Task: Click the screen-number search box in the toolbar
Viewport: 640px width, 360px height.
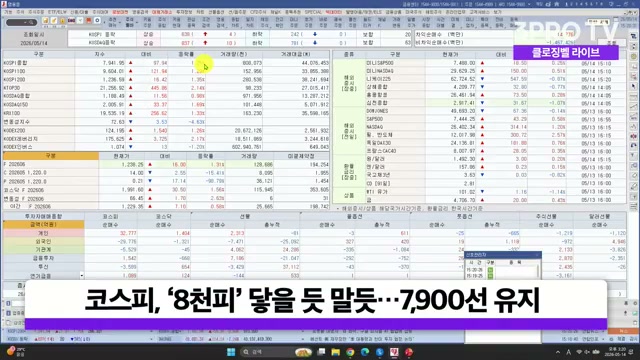Action: (x=21, y=22)
